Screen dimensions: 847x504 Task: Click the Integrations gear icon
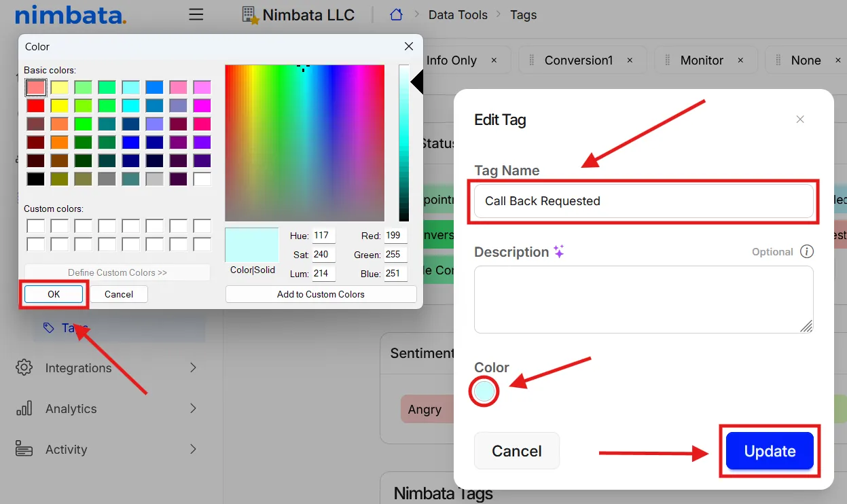(24, 367)
